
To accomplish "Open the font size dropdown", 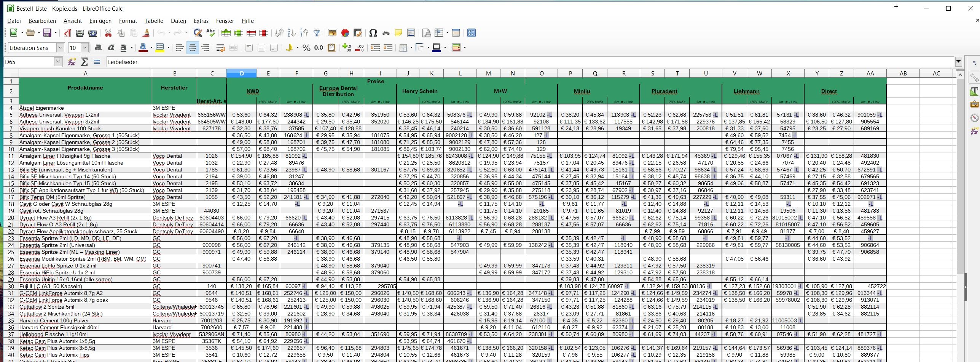I will click(85, 48).
